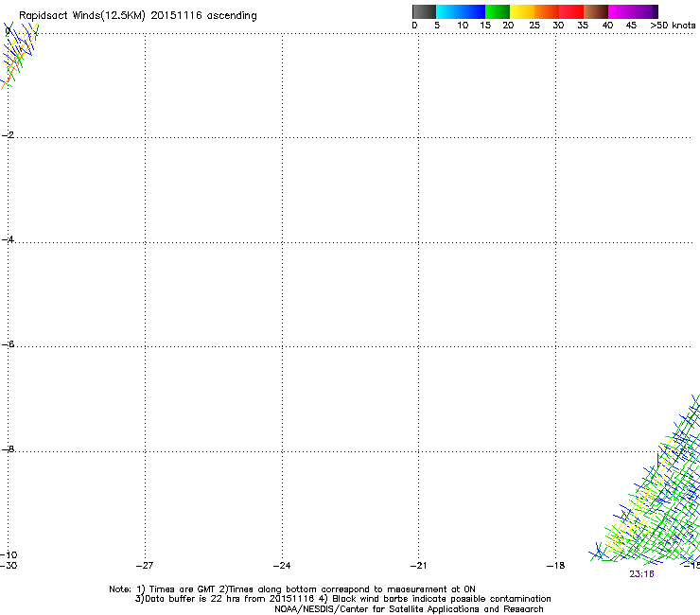Click the '25' legend scale label
The image size is (700, 615).
click(534, 26)
